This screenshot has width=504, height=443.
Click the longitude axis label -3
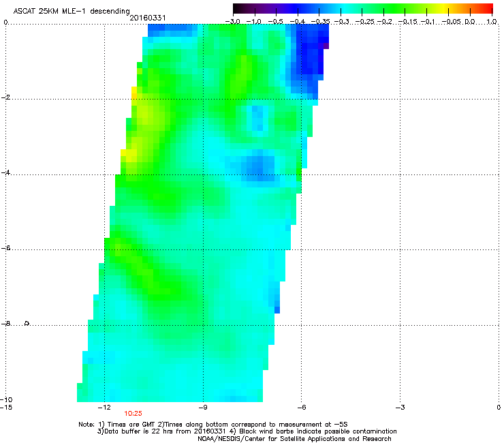(x=400, y=408)
